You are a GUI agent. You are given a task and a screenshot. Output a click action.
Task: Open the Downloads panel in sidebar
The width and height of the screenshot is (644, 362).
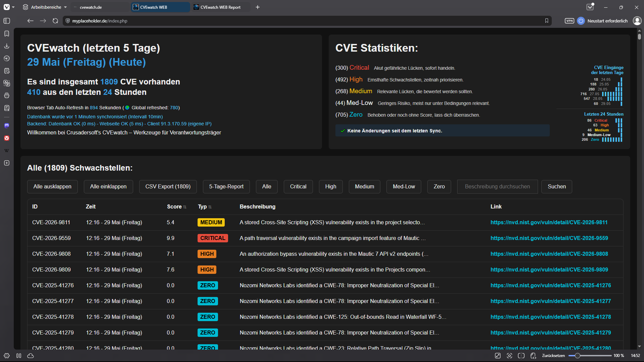coord(7,46)
